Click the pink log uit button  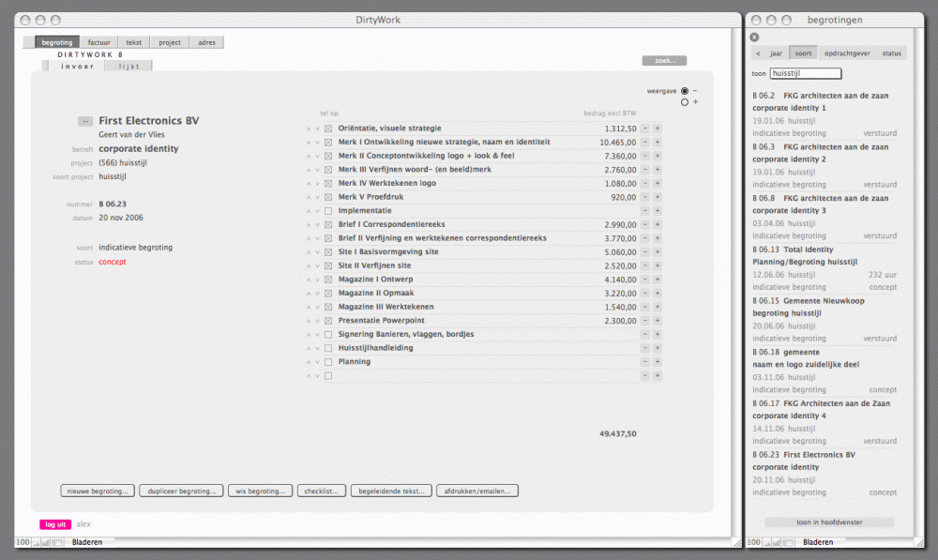point(55,524)
